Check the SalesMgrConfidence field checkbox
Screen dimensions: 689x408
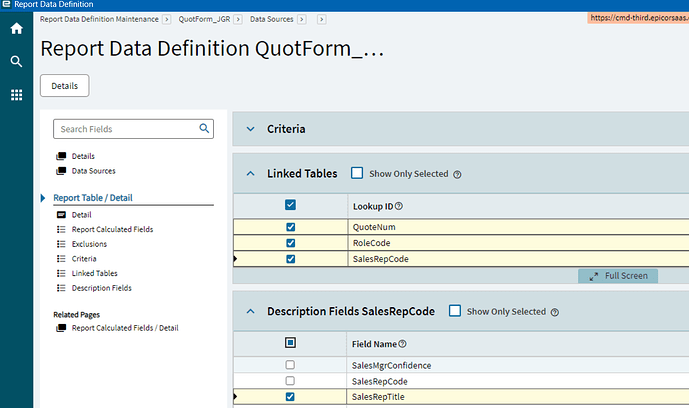click(x=290, y=365)
